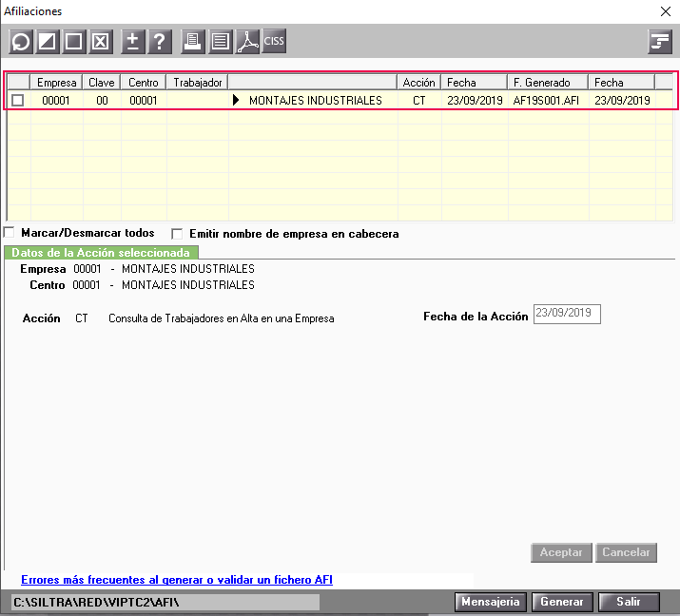Click the plus-minus toolbar icon
Screen dimensions: 680x616
(133, 42)
